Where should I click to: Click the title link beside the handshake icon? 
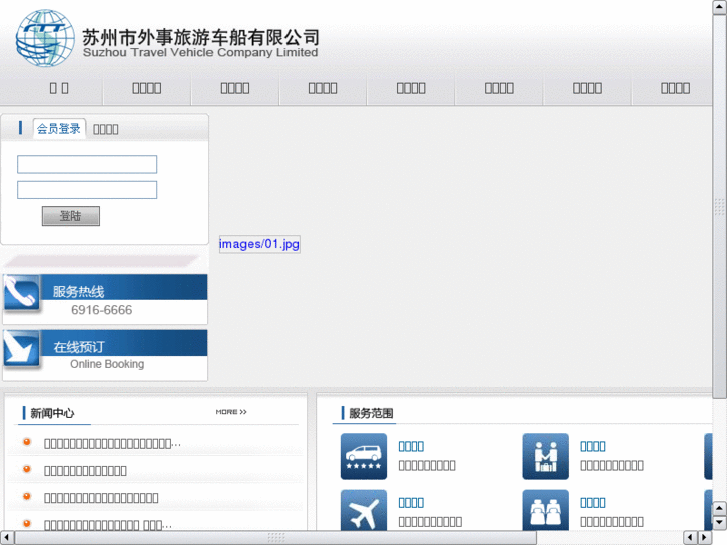click(593, 446)
